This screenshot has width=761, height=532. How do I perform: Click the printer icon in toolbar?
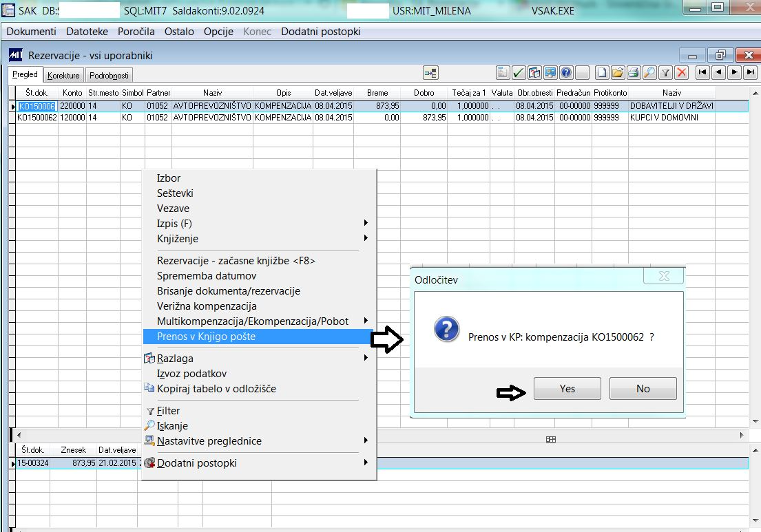point(634,72)
